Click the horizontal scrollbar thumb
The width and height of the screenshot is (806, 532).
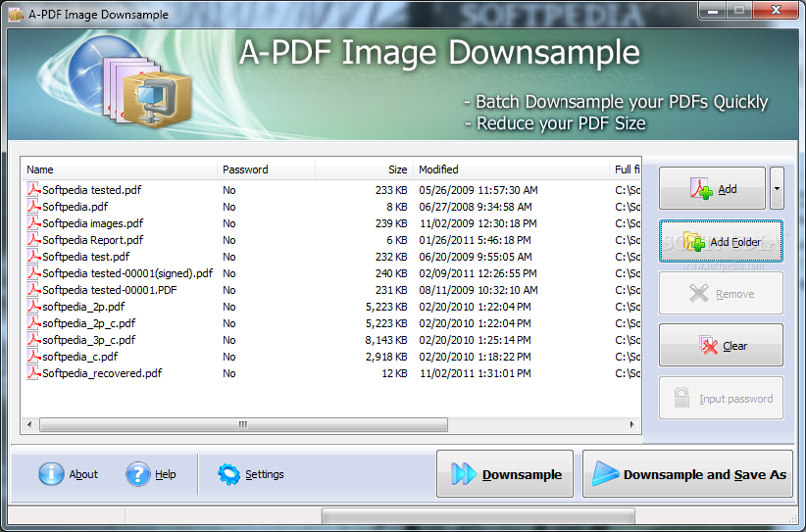(243, 424)
